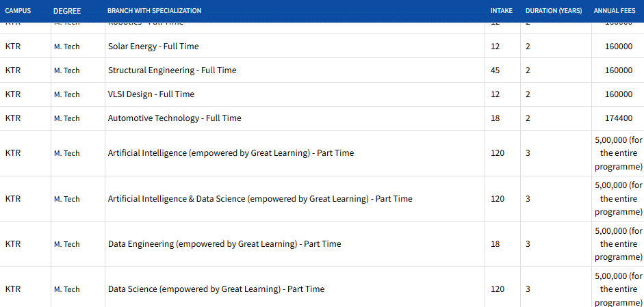Click Artificial Intelligence & Data Science branch
Viewport: 644px width, 307px height.
coord(260,199)
